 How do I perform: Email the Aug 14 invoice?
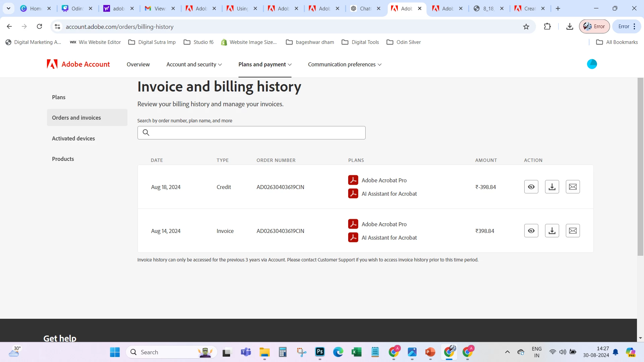(x=573, y=231)
